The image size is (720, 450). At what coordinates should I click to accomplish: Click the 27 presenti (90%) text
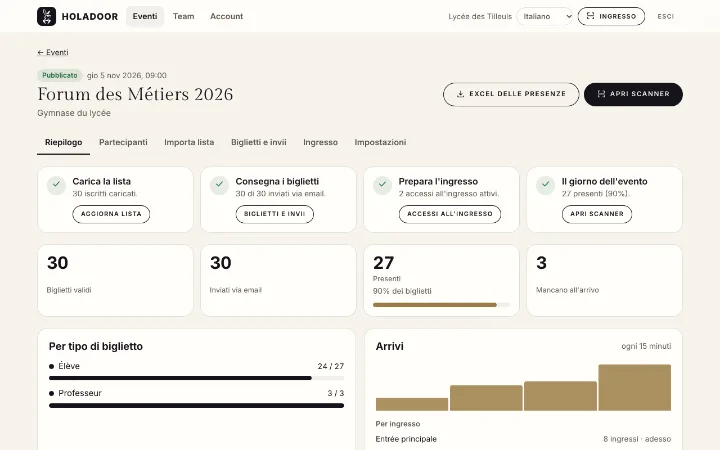pos(596,194)
